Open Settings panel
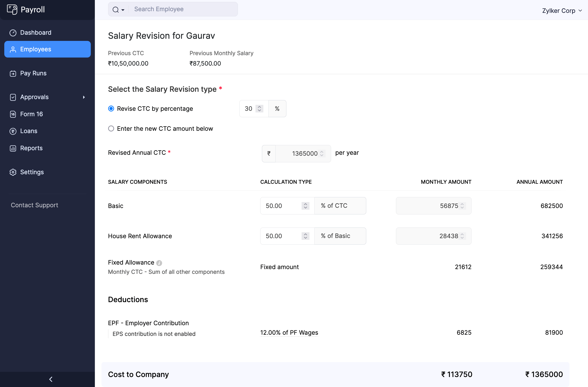 (32, 172)
